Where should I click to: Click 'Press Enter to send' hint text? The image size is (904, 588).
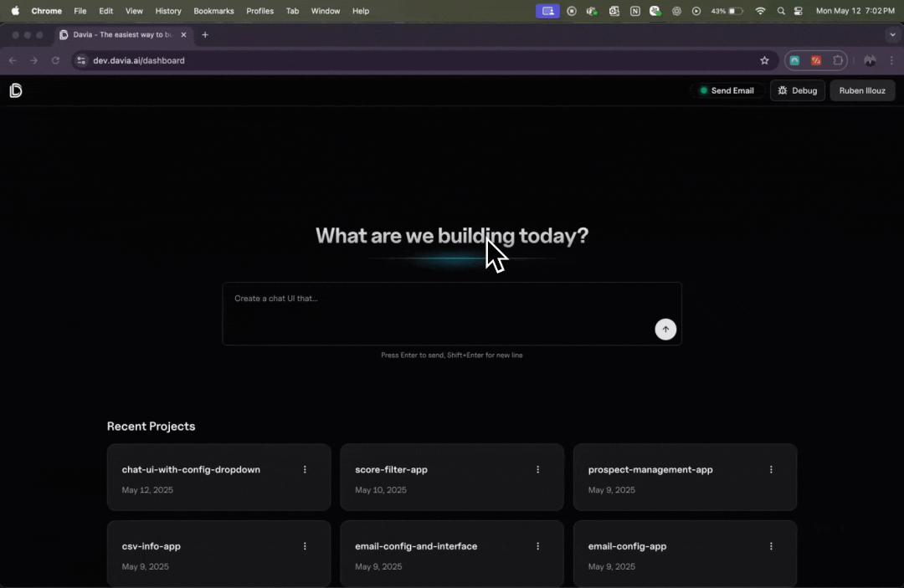(x=452, y=355)
